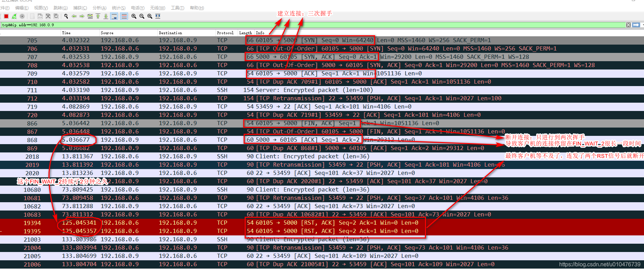Apply the display filter with the blue arrow

636,25
